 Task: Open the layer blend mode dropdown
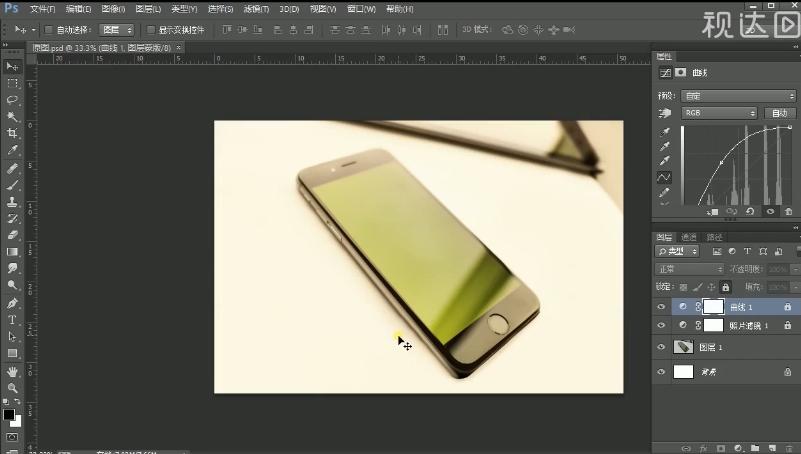(689, 269)
